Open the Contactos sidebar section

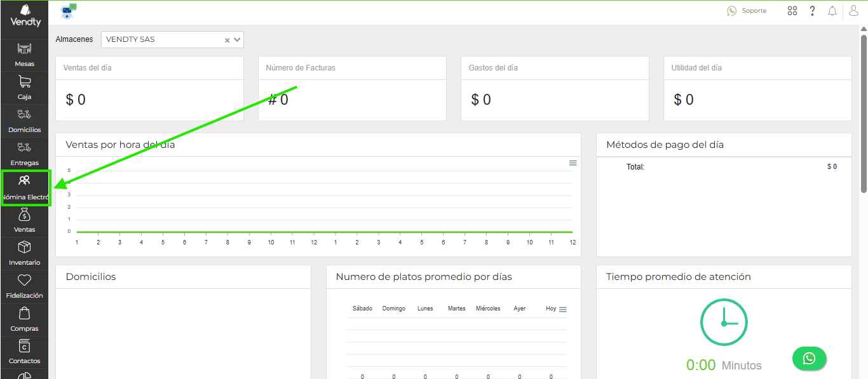click(x=24, y=352)
